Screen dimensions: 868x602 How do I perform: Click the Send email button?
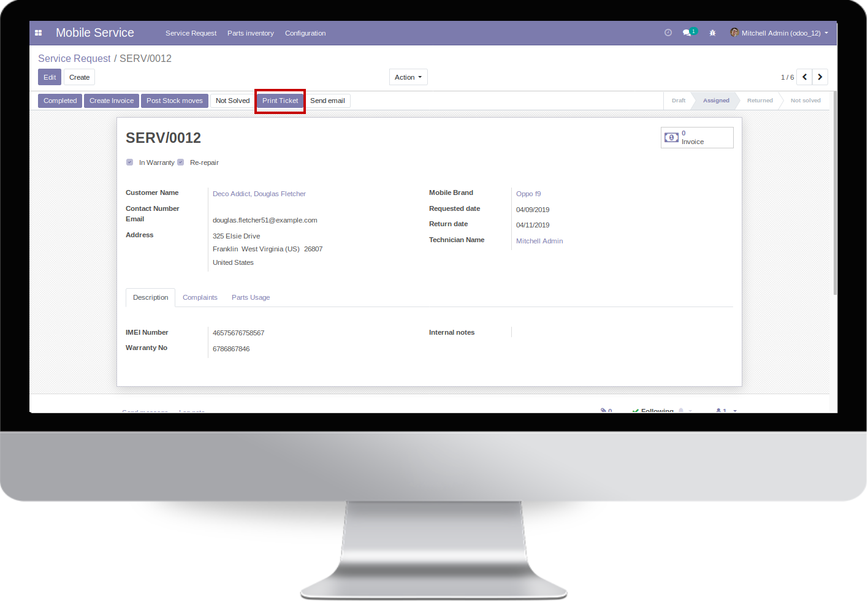(x=327, y=101)
